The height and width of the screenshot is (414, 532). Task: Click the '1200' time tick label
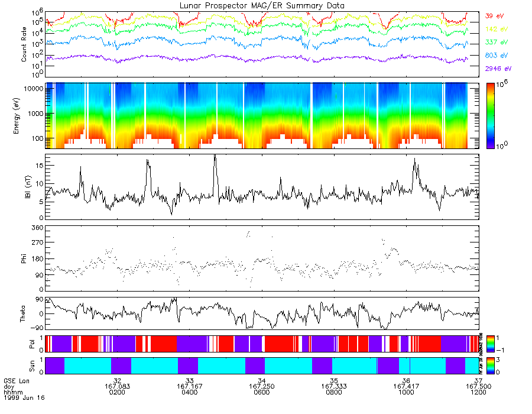point(478,392)
